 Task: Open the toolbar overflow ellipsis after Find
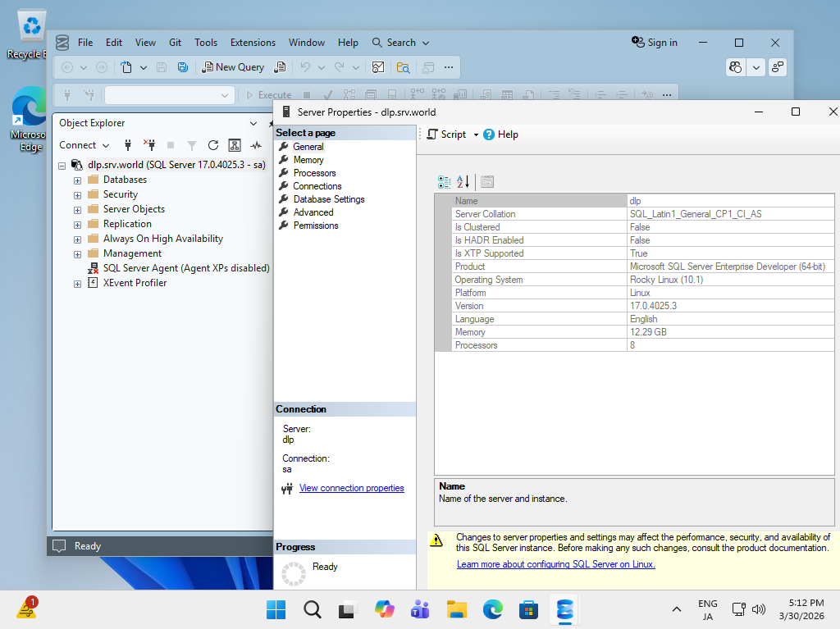tap(449, 67)
